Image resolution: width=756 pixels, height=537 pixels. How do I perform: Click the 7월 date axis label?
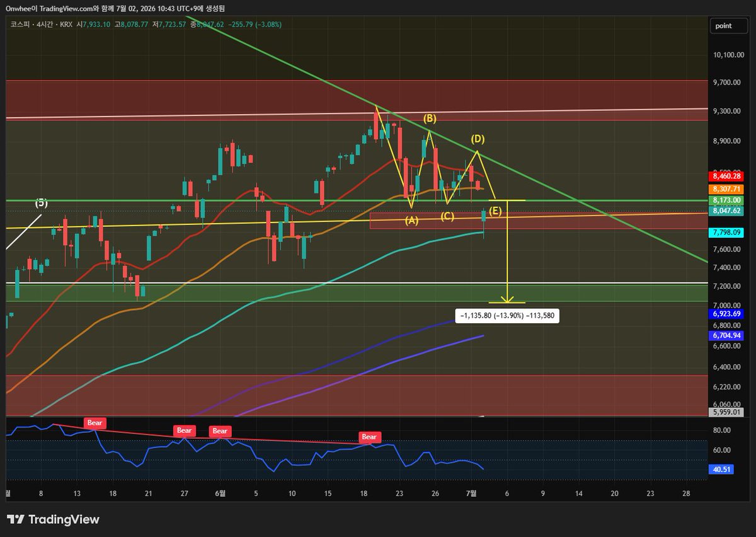tap(472, 494)
